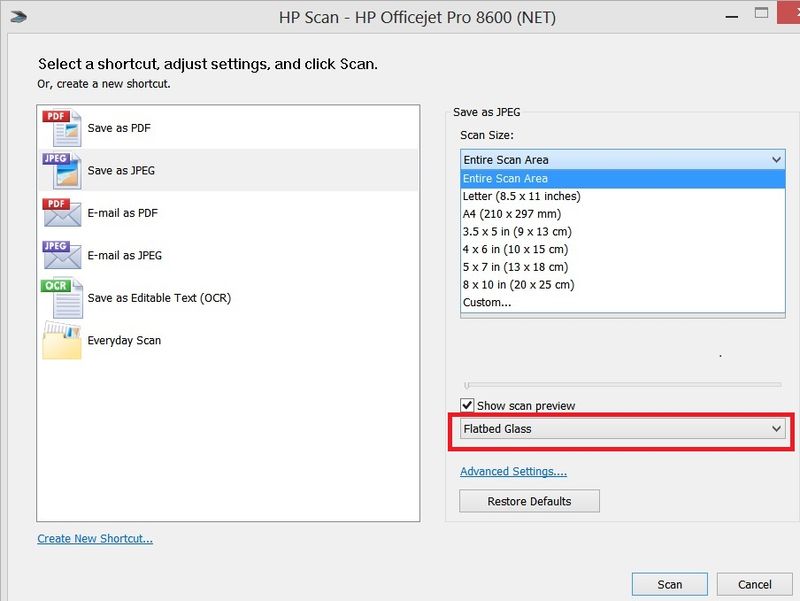
Task: Select the Everyday Scan shortcut label
Action: tap(124, 340)
